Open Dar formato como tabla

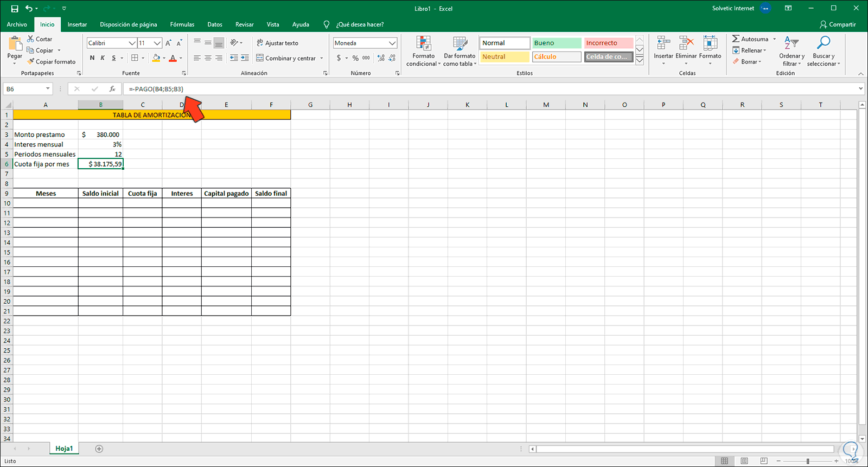tap(459, 52)
